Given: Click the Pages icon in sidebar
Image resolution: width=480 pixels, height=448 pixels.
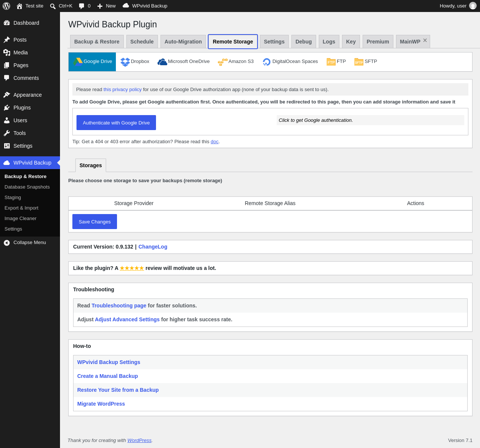Looking at the screenshot, I should 7,65.
